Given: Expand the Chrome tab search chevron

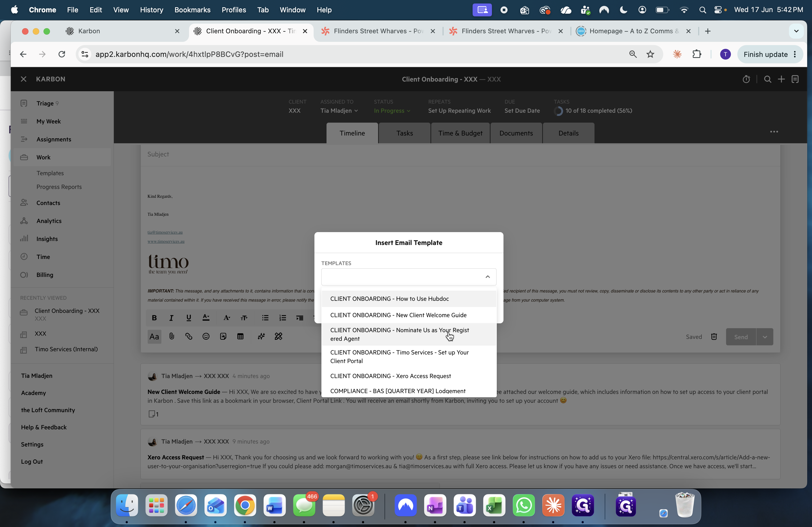Looking at the screenshot, I should coord(796,31).
